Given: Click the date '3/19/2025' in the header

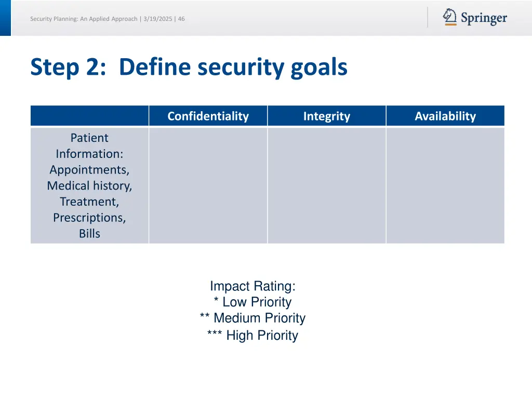Looking at the screenshot, I should click(158, 19).
